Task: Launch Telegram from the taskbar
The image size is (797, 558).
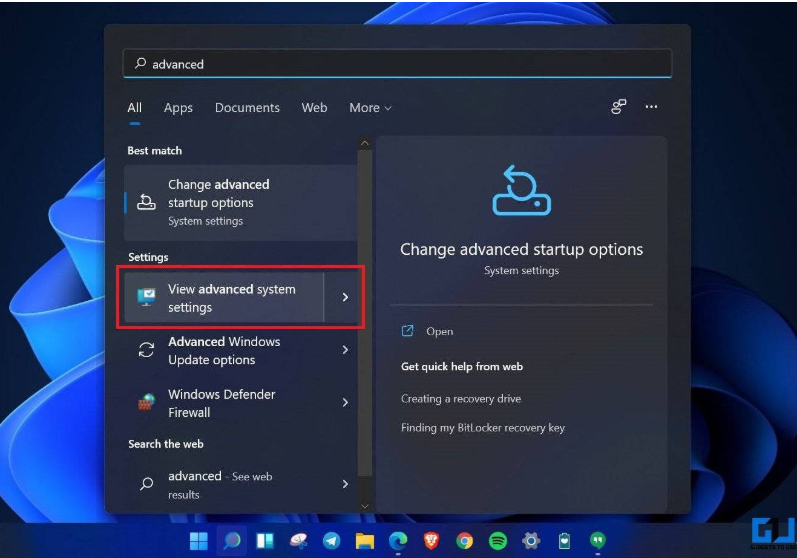Action: (x=331, y=541)
